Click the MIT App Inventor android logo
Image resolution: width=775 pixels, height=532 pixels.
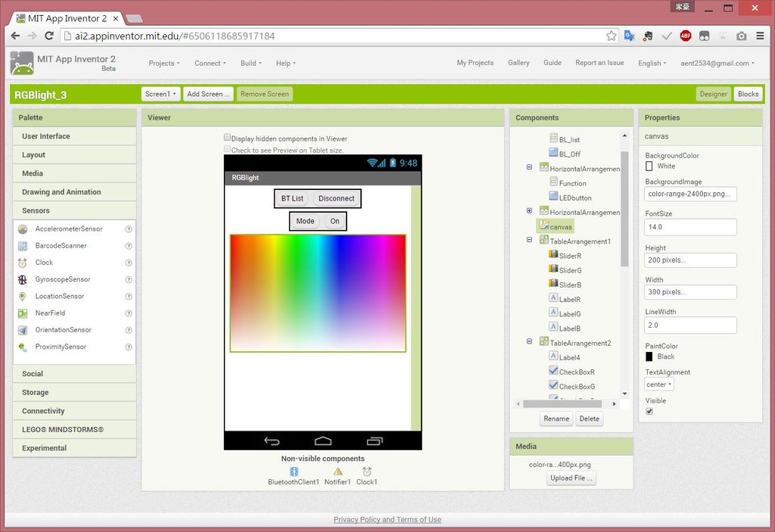(22, 64)
